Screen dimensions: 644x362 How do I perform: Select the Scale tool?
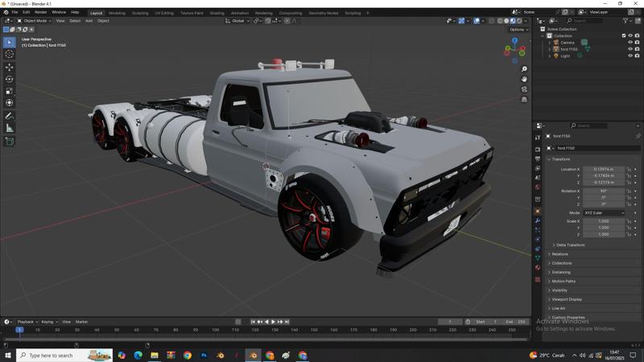coord(10,91)
